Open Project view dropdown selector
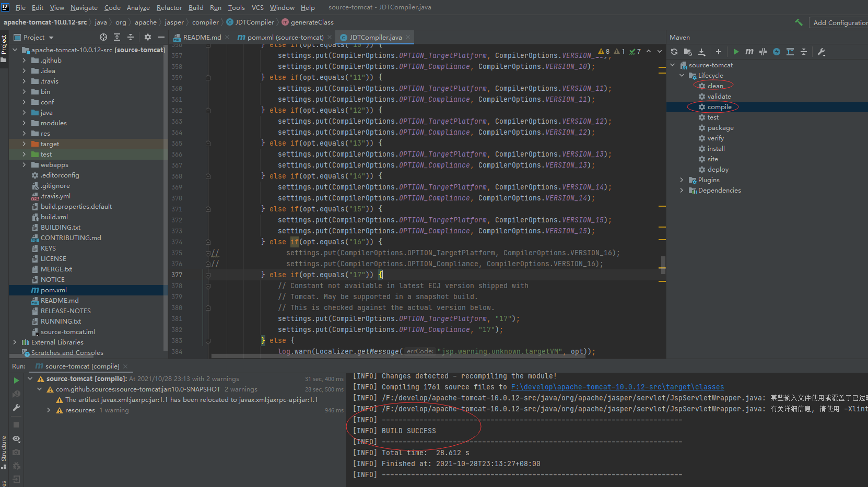The height and width of the screenshot is (487, 868). 33,37
